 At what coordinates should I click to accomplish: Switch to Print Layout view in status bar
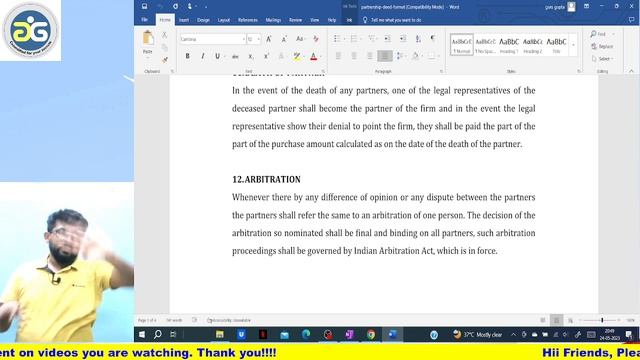click(x=556, y=320)
